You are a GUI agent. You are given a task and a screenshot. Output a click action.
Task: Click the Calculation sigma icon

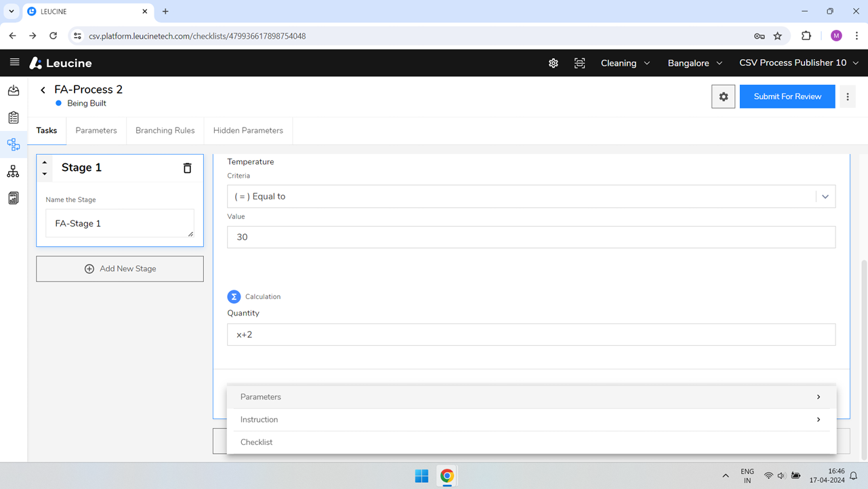(234, 296)
